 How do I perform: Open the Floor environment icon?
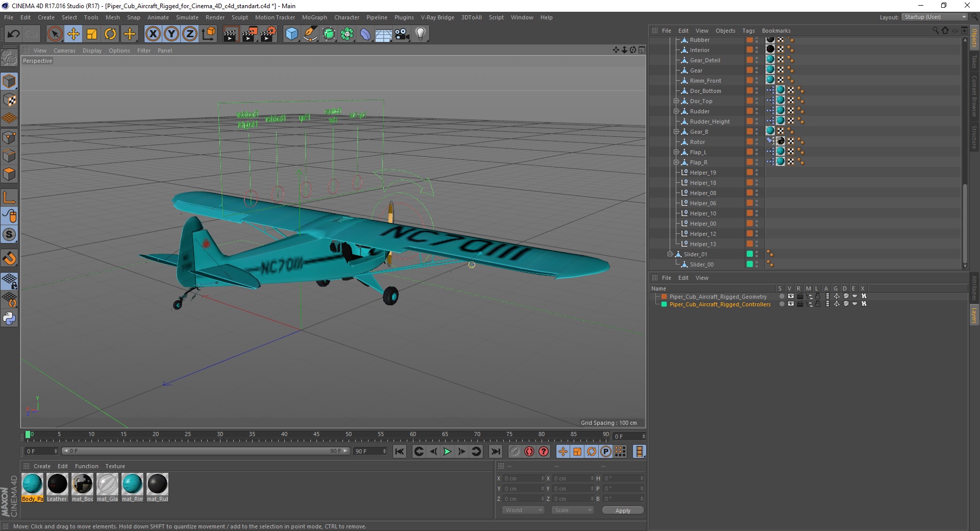[x=384, y=34]
